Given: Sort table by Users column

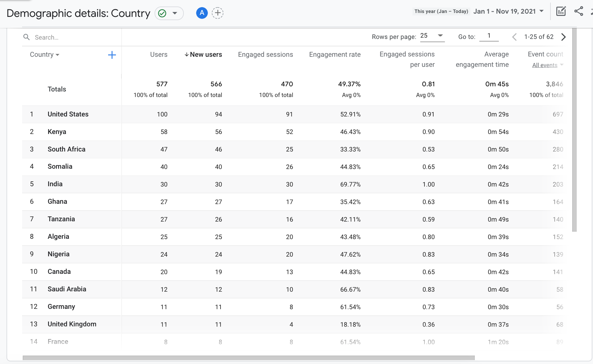Looking at the screenshot, I should [158, 55].
